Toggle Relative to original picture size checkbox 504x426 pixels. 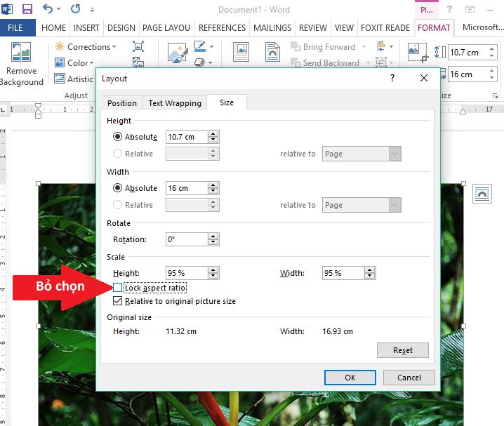pos(118,301)
